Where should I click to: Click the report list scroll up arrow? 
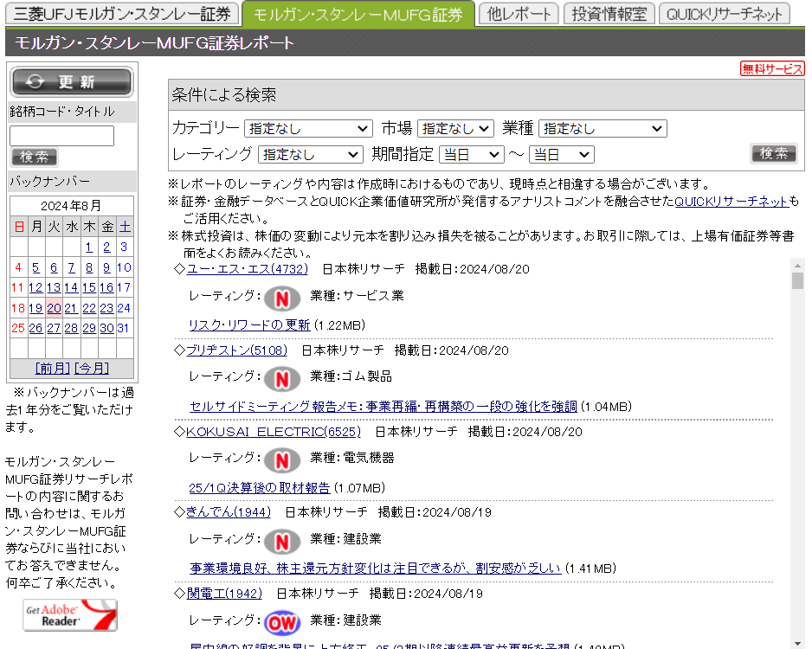click(x=797, y=265)
